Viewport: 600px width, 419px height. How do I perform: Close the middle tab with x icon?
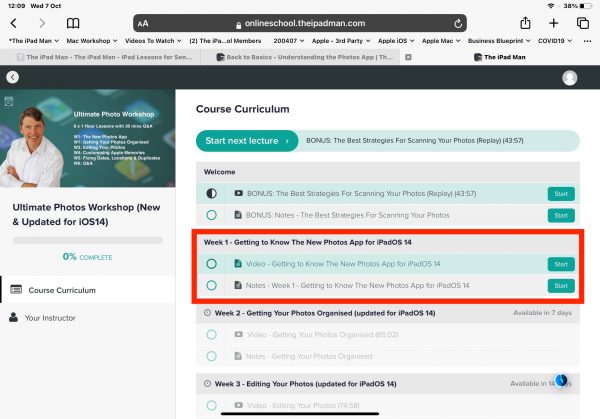408,57
